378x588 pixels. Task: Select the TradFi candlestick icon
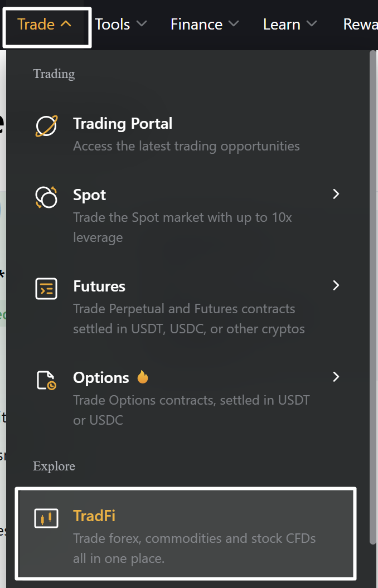tap(47, 518)
